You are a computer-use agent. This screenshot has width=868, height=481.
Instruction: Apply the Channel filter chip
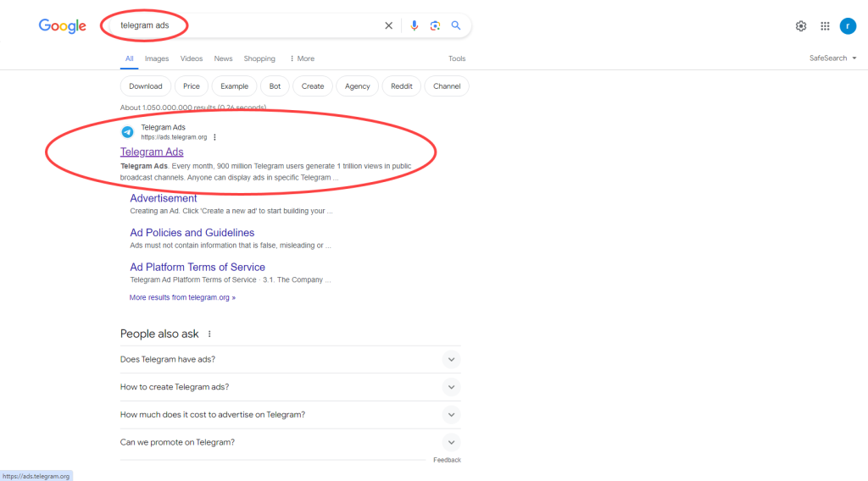pos(447,86)
